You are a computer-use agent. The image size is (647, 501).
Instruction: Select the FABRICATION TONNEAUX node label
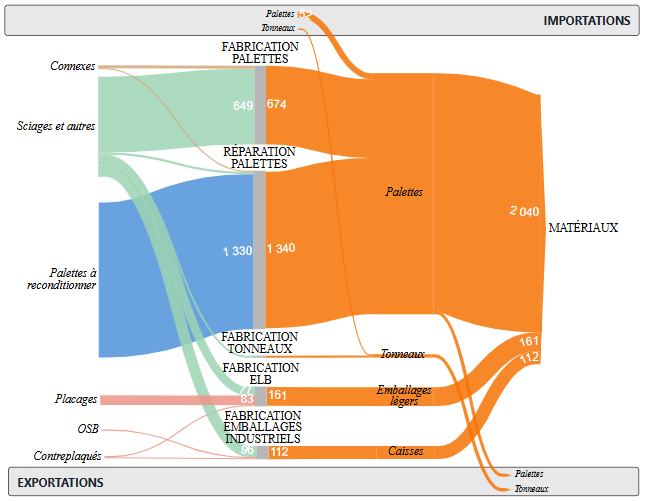click(x=260, y=343)
